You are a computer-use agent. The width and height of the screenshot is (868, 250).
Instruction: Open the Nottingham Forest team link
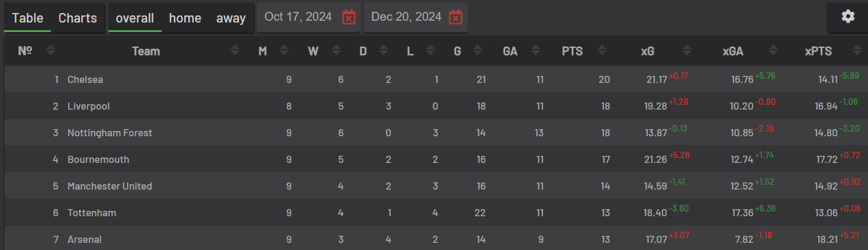pyautogui.click(x=110, y=133)
